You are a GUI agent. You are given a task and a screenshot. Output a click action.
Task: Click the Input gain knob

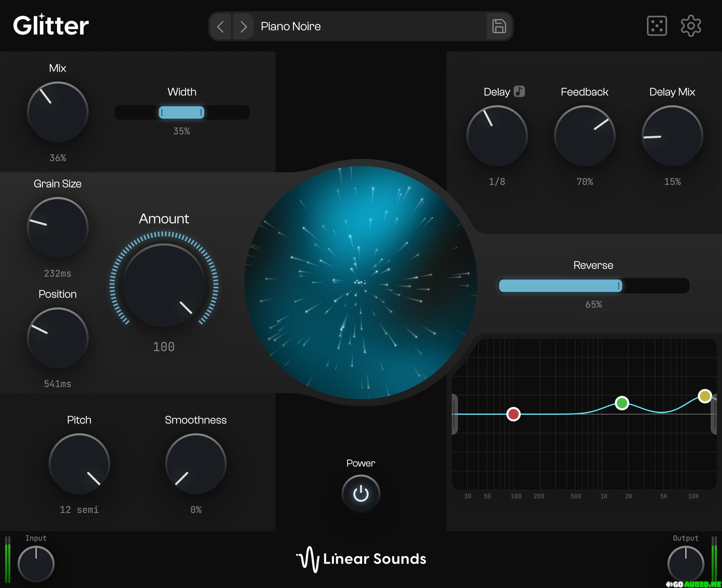coord(36,564)
